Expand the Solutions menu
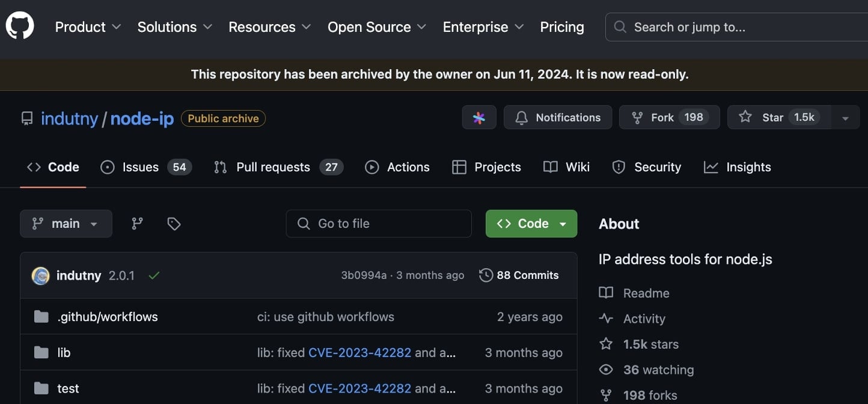 174,27
